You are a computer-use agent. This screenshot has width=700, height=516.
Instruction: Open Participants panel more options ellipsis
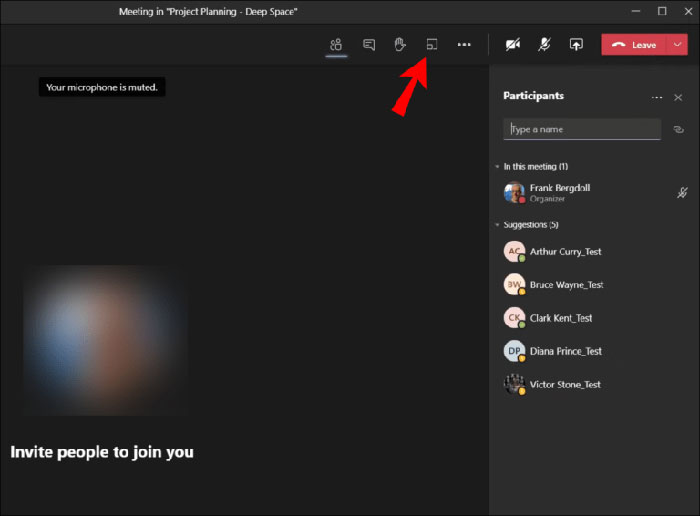tap(657, 97)
